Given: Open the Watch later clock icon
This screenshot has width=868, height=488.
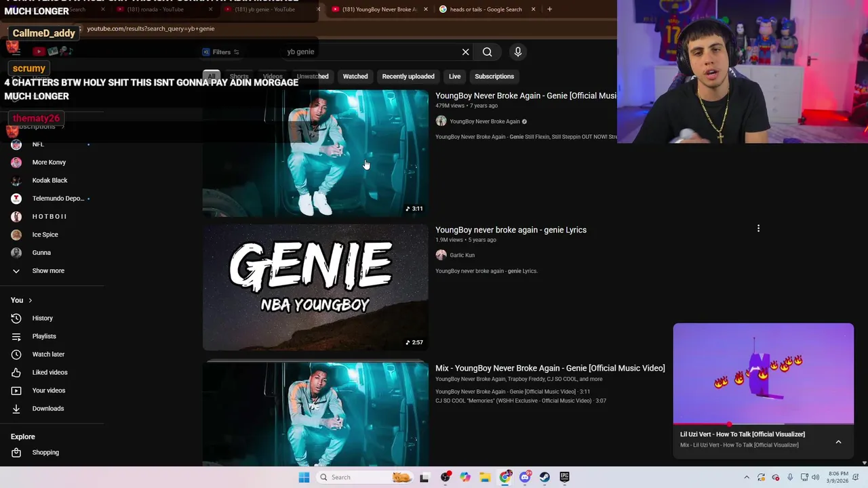Looking at the screenshot, I should coord(16,354).
